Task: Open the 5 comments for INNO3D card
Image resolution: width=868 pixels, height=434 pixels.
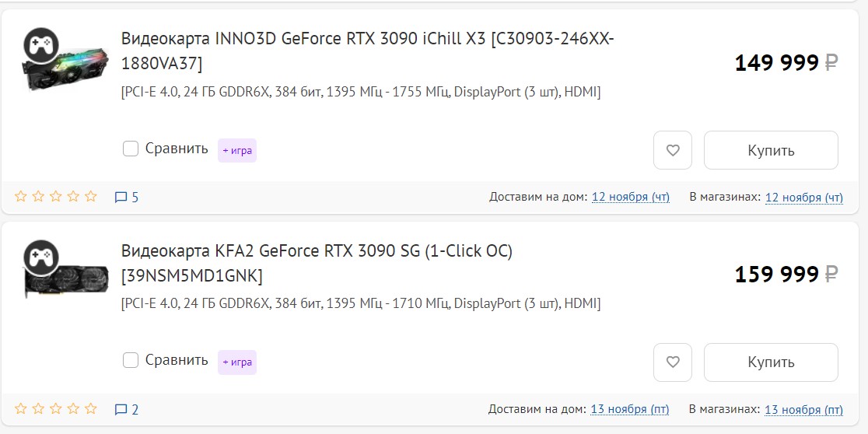Action: (127, 198)
